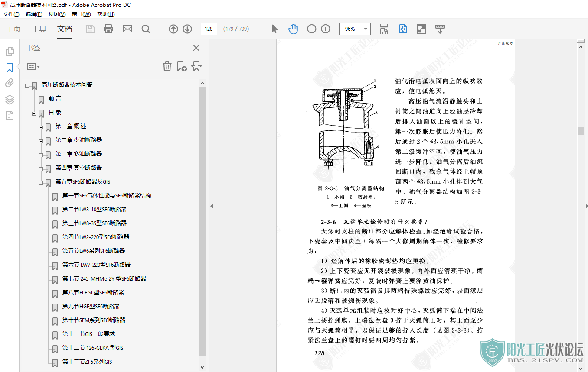Click the search magnifier icon

pyautogui.click(x=146, y=29)
